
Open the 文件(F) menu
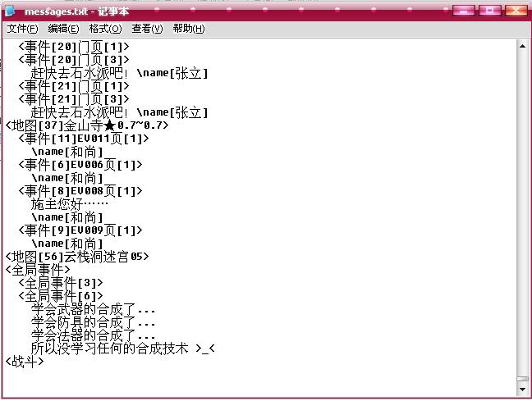click(x=23, y=29)
